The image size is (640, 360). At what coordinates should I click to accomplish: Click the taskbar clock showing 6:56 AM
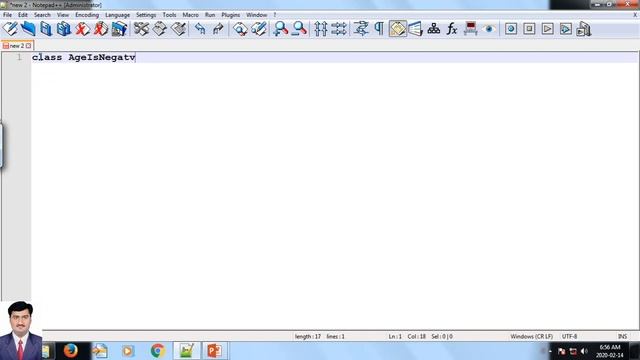pos(610,351)
